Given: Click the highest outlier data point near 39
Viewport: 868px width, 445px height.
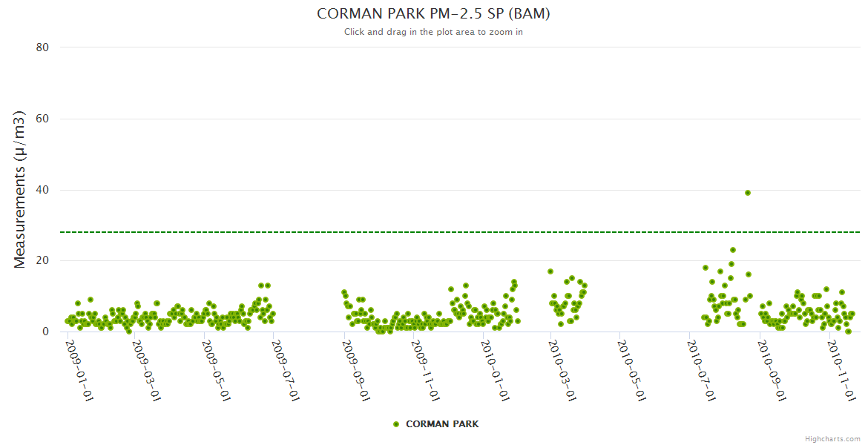Looking at the screenshot, I should tap(748, 193).
